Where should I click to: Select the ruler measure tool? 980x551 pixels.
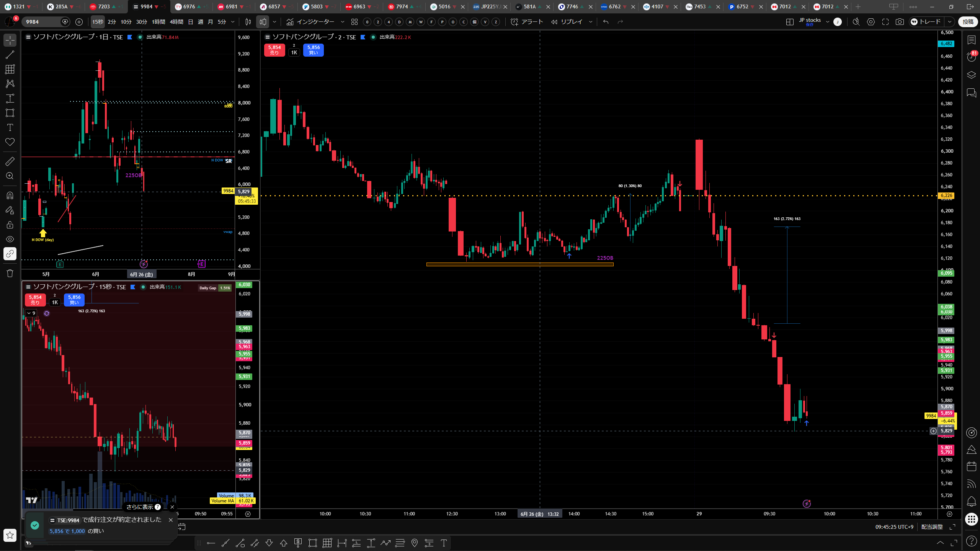click(10, 161)
